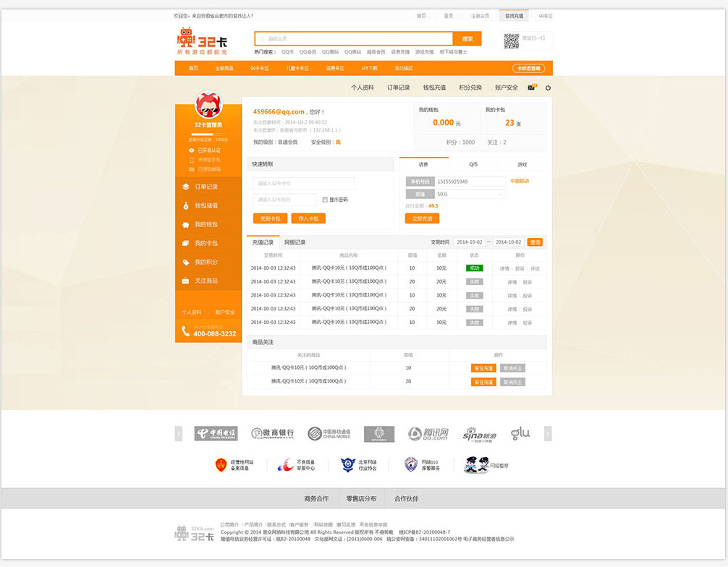
Task: Click the Android partner logo
Action: [x=379, y=434]
